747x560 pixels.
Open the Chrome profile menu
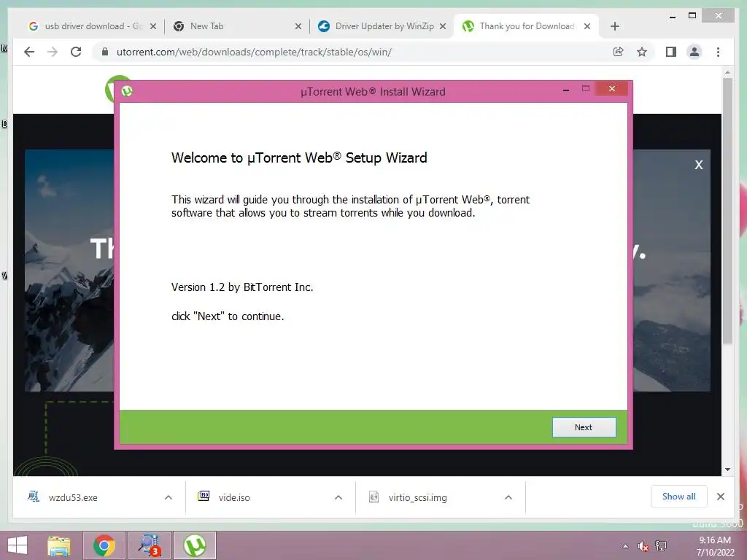tap(694, 52)
